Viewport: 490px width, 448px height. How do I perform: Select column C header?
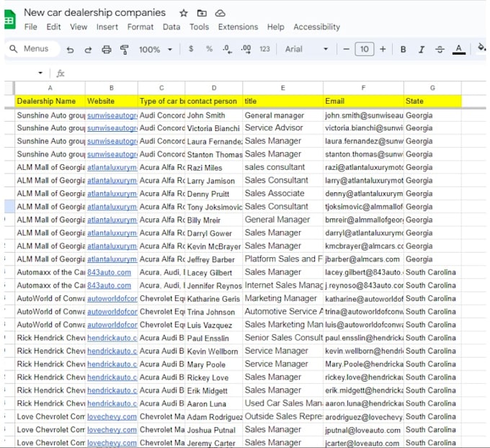point(161,88)
